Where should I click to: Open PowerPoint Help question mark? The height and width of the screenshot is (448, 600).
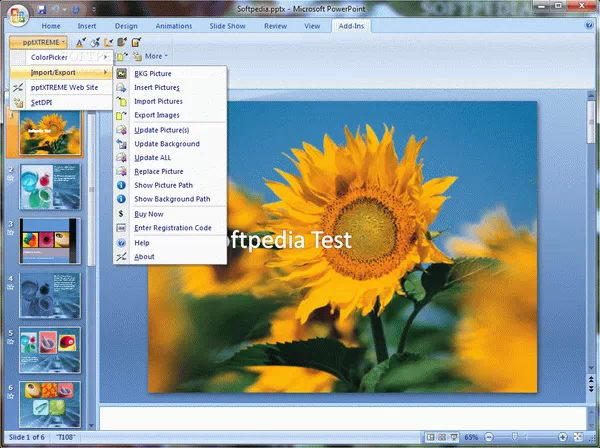click(589, 25)
